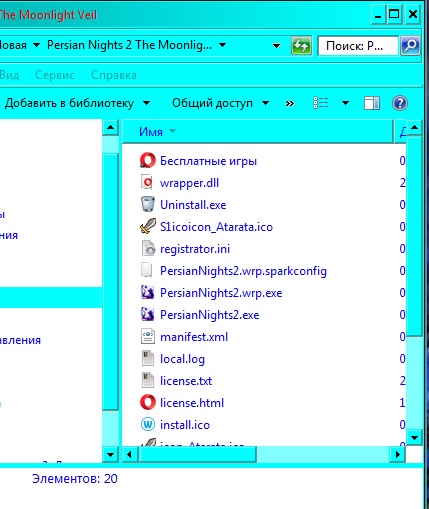Select the file name S1icoicon_Atarata.ico
429x509 pixels.
(x=216, y=227)
